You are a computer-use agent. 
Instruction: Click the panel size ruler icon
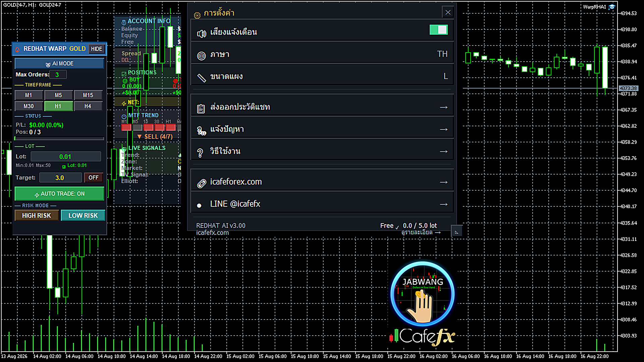click(x=201, y=78)
